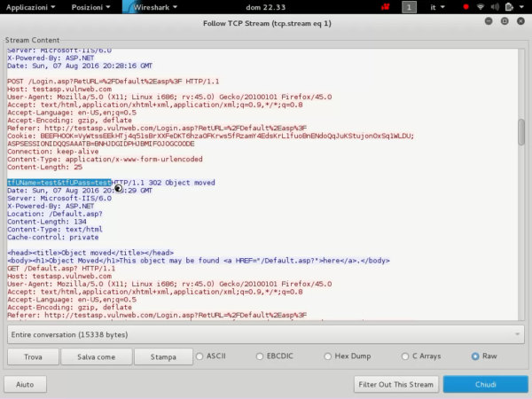Click the red record dot indicator
The image size is (532, 399).
point(465,7)
